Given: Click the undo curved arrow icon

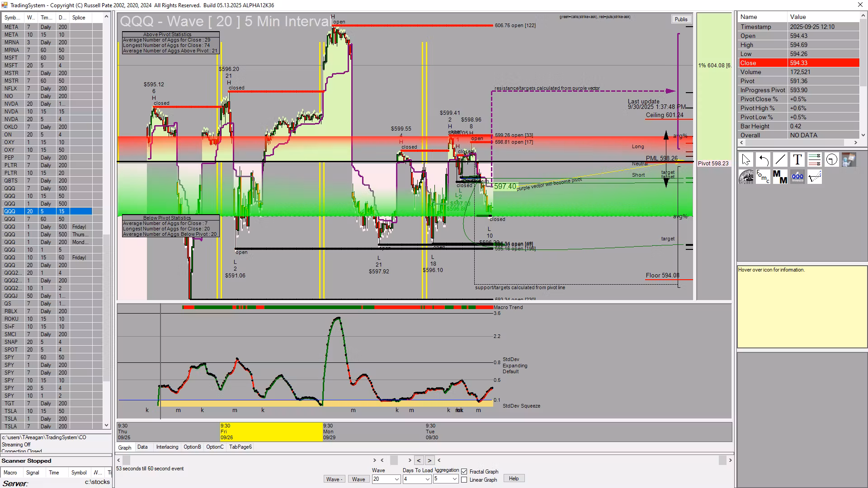Looking at the screenshot, I should pyautogui.click(x=763, y=160).
